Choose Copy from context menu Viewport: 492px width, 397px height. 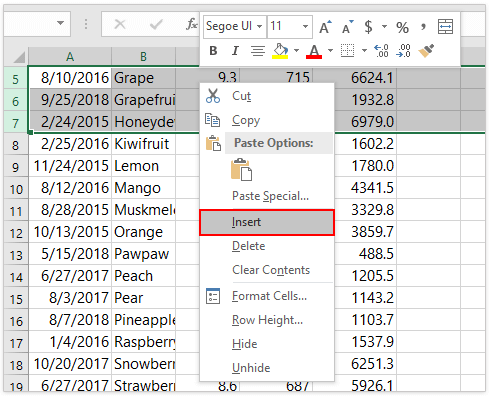pyautogui.click(x=267, y=120)
